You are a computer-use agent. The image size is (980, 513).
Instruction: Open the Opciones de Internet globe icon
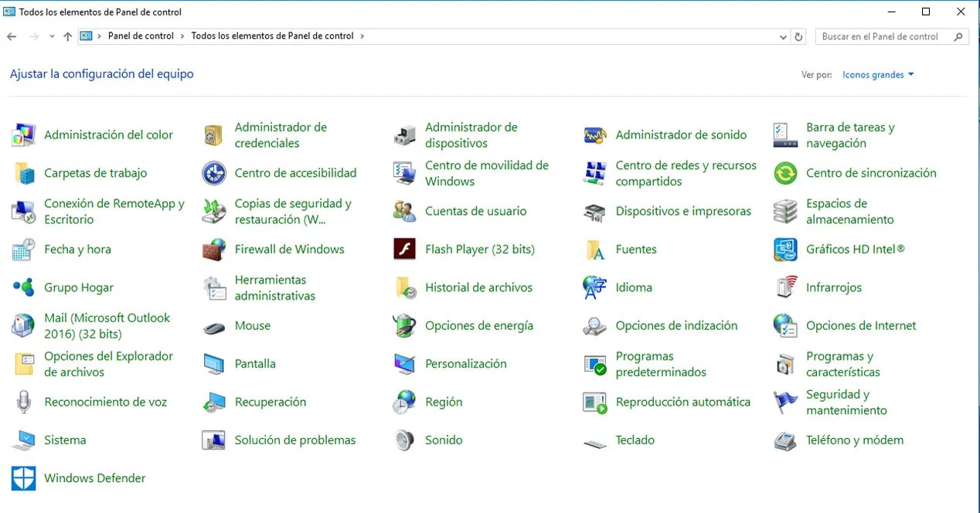[785, 326]
